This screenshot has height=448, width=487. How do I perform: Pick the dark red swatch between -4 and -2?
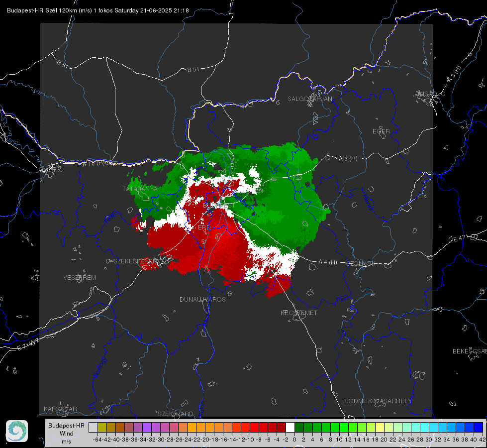(x=281, y=427)
